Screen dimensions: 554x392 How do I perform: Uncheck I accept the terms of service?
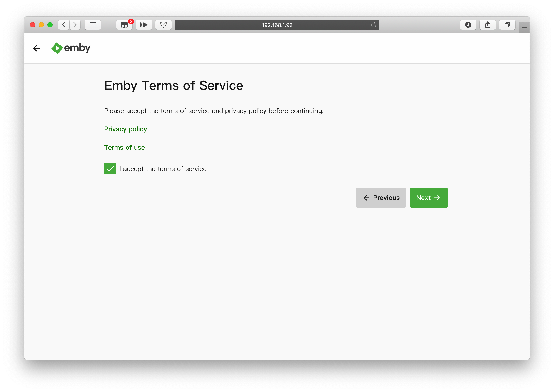click(x=110, y=168)
